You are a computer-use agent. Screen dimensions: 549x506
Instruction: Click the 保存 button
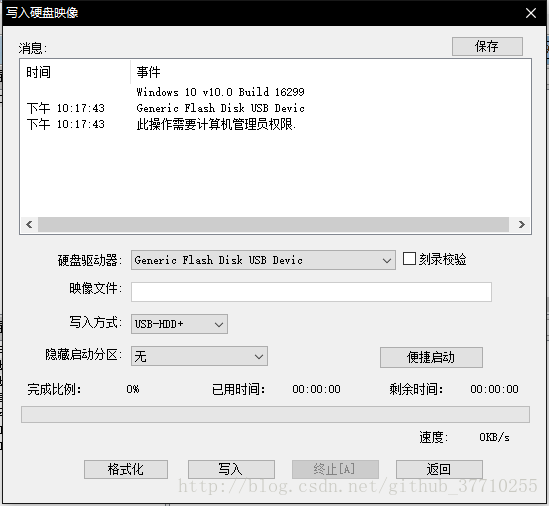tap(487, 46)
